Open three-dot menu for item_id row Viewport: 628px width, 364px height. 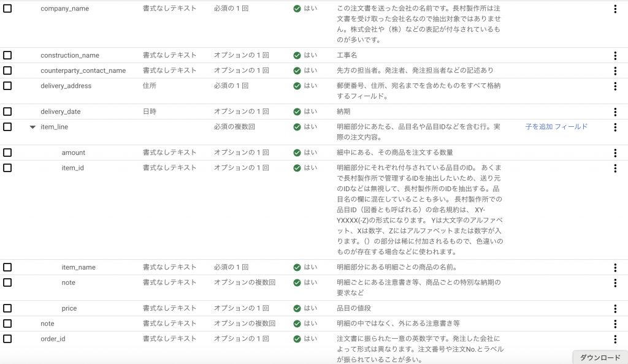[x=615, y=169]
